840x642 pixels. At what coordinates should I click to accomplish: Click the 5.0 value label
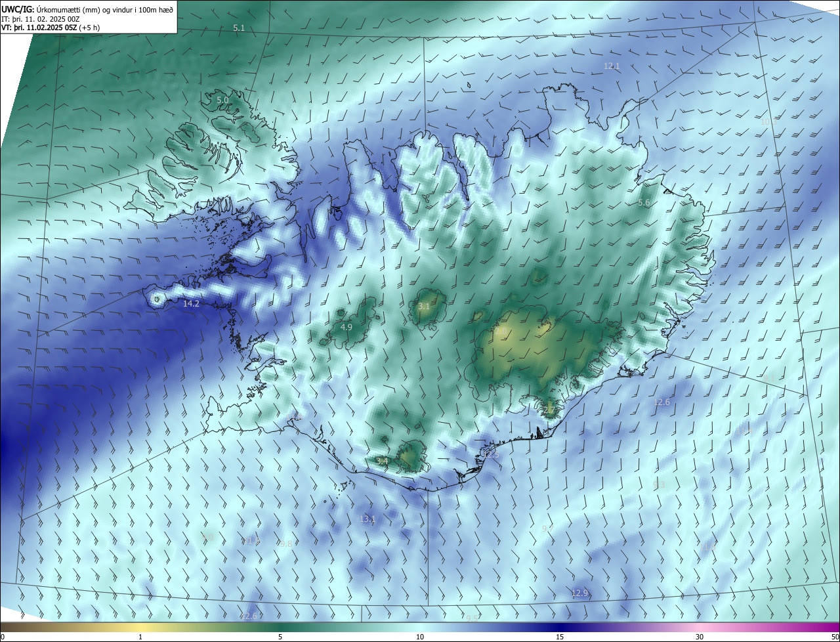(222, 100)
